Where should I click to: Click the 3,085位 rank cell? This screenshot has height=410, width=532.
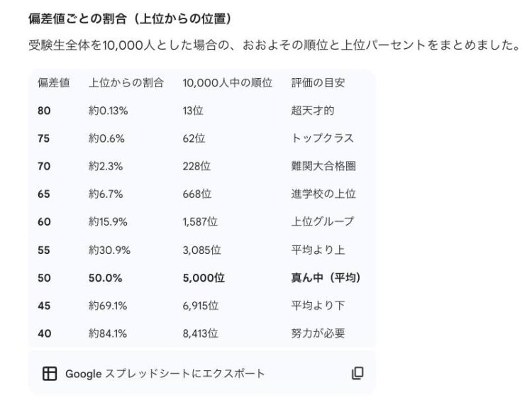point(201,250)
